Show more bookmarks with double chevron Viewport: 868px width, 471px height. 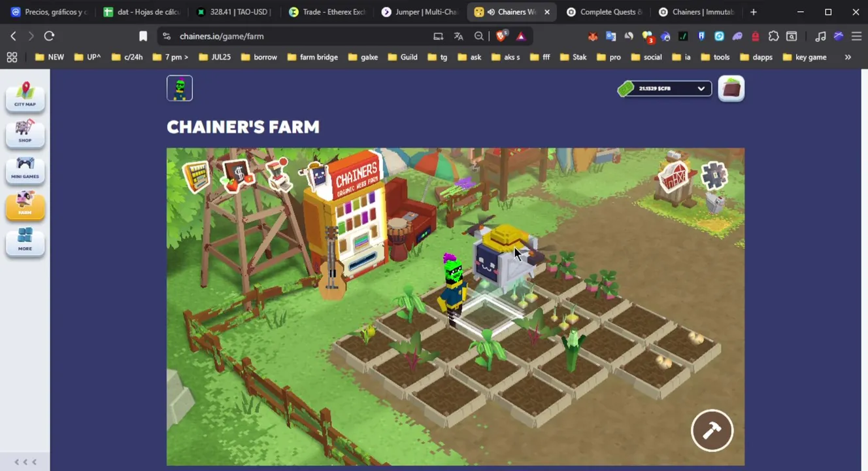[x=848, y=57]
